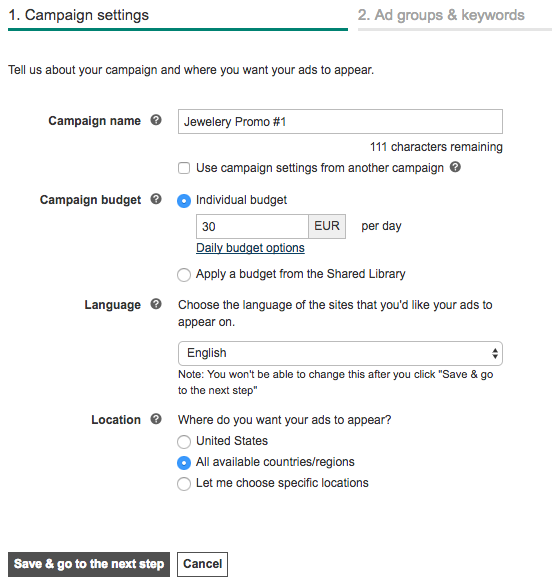Select United States location option
This screenshot has width=552, height=582.
point(184,442)
